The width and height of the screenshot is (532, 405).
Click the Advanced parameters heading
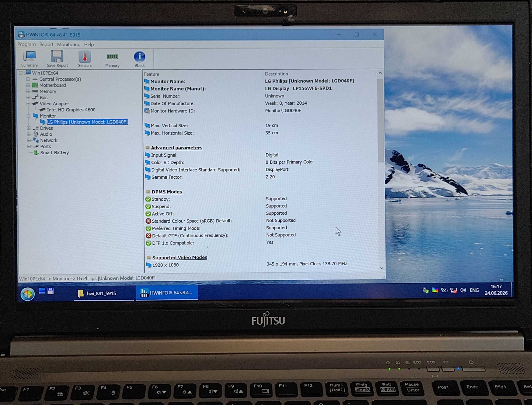[177, 148]
